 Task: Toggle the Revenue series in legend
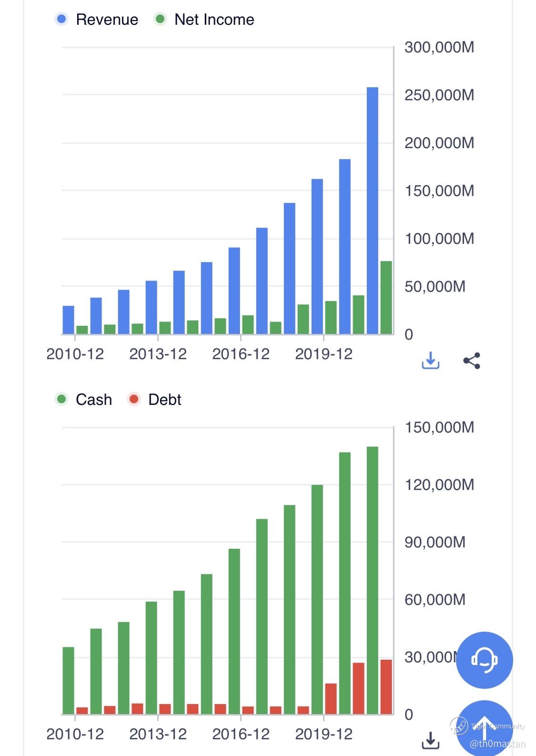pos(107,20)
